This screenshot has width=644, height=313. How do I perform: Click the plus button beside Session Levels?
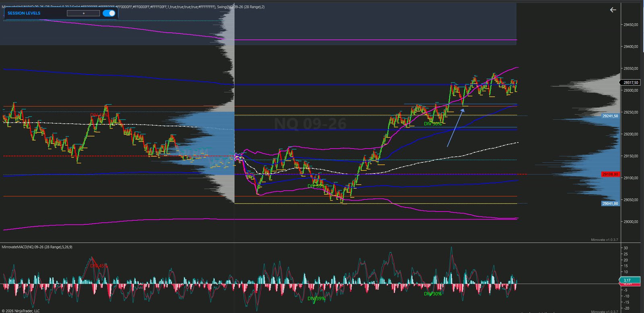[83, 13]
